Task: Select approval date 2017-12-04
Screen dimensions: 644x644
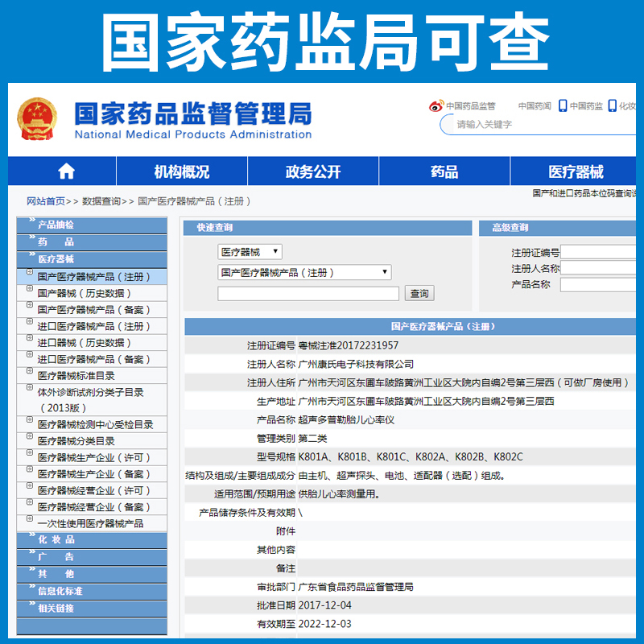Action: pyautogui.click(x=324, y=605)
